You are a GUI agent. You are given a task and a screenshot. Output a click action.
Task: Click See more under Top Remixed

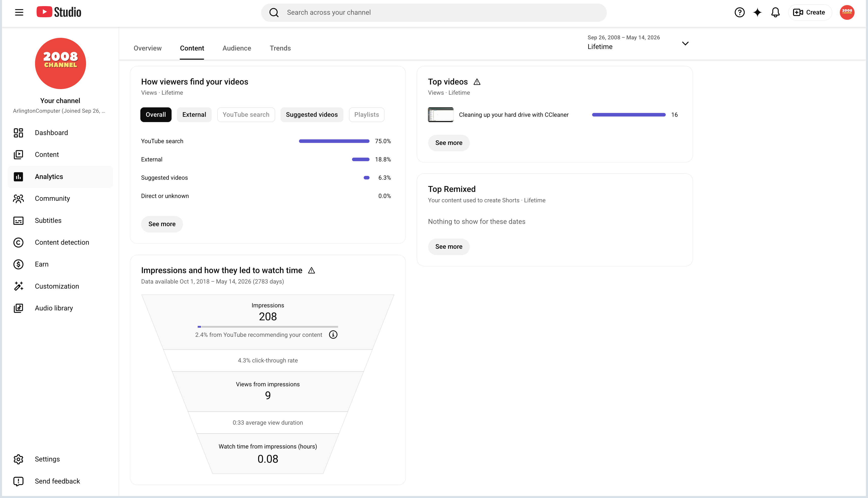tap(449, 247)
